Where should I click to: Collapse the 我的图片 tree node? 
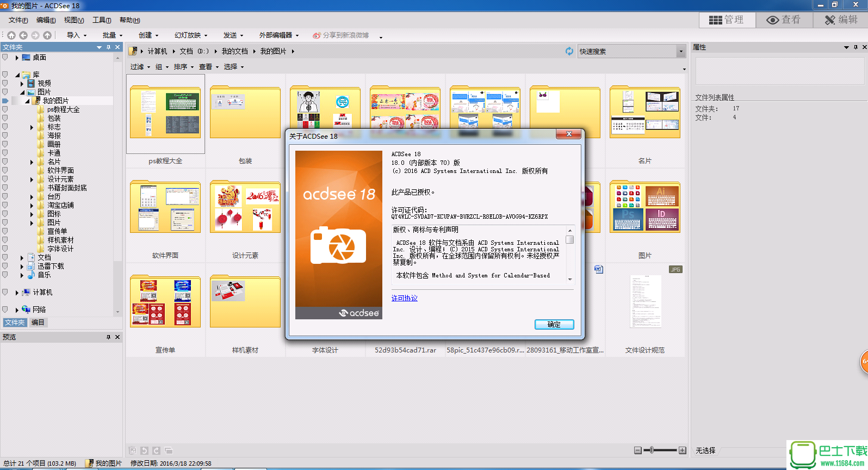point(27,101)
